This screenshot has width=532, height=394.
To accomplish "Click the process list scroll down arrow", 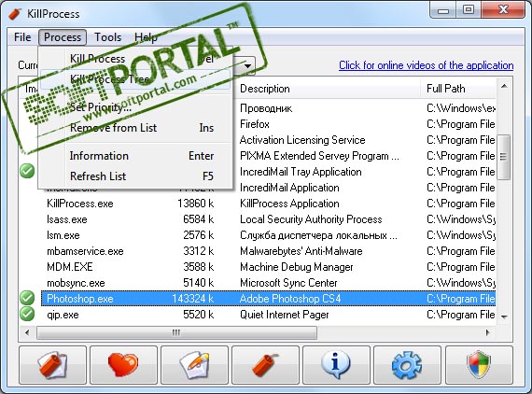I will pos(504,317).
